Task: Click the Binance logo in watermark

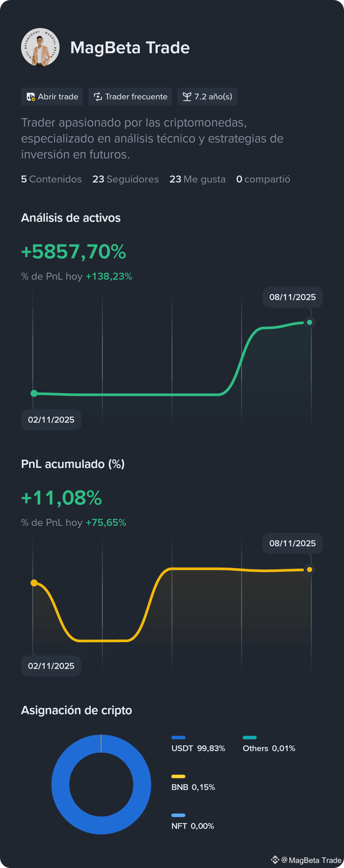Action: [x=275, y=860]
